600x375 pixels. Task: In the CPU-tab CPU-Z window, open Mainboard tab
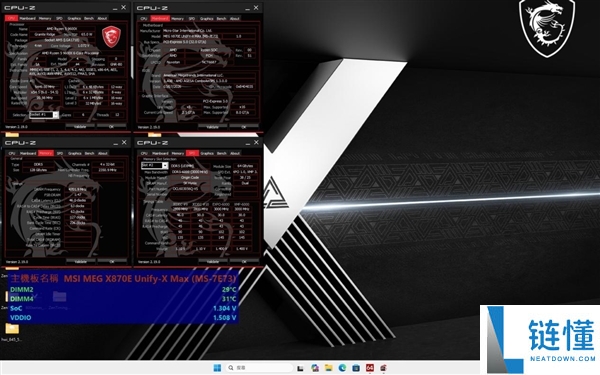click(28, 18)
